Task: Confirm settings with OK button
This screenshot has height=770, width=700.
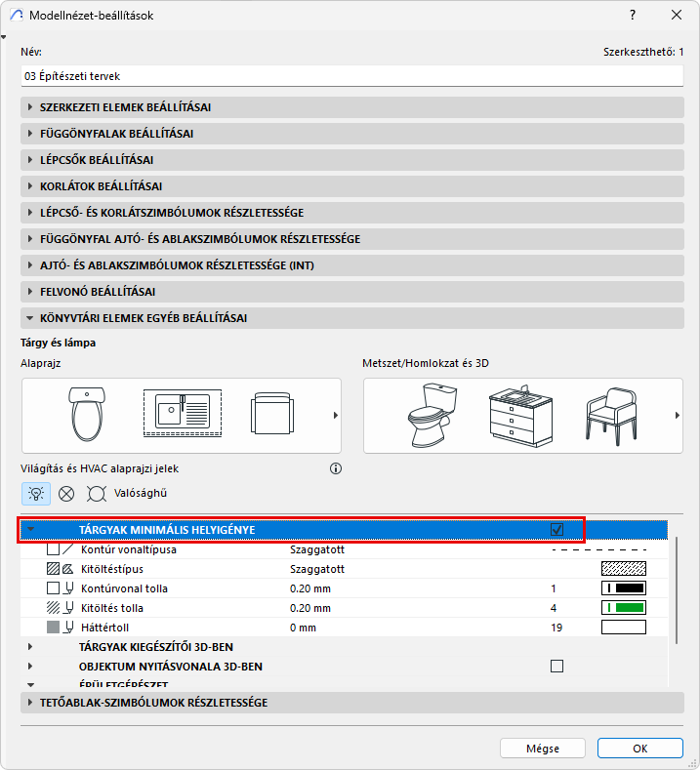Action: point(640,749)
